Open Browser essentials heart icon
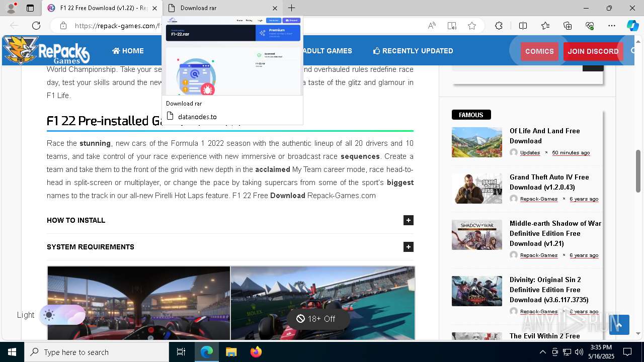Image resolution: width=644 pixels, height=362 pixels. click(590, 26)
